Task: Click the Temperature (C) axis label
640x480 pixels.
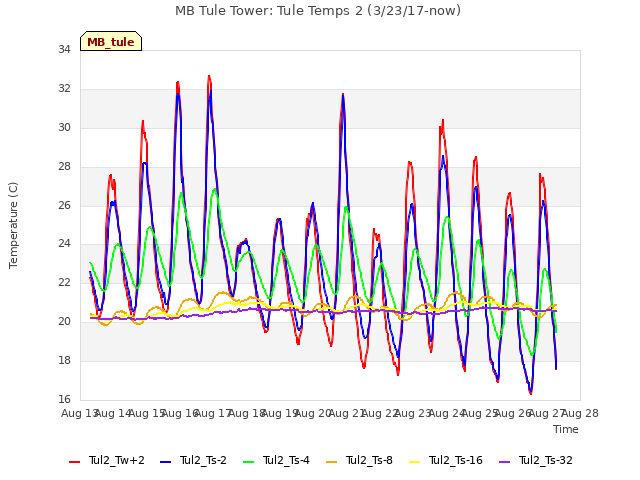Action: (x=13, y=225)
